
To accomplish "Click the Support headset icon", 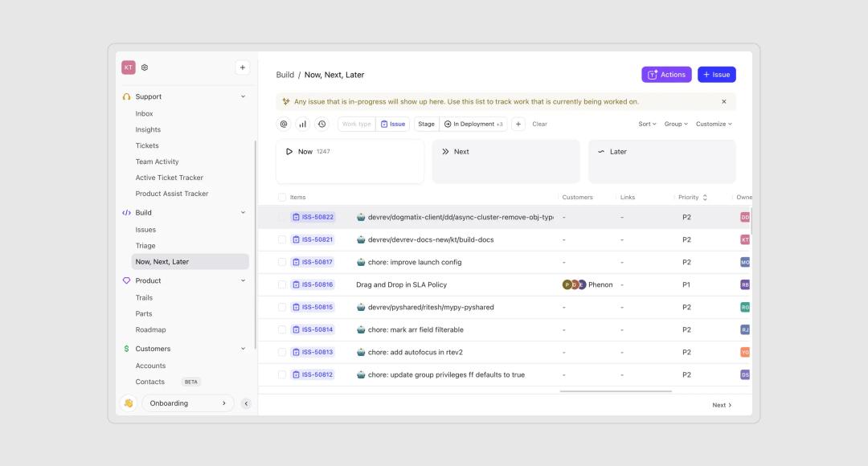I will coord(126,96).
